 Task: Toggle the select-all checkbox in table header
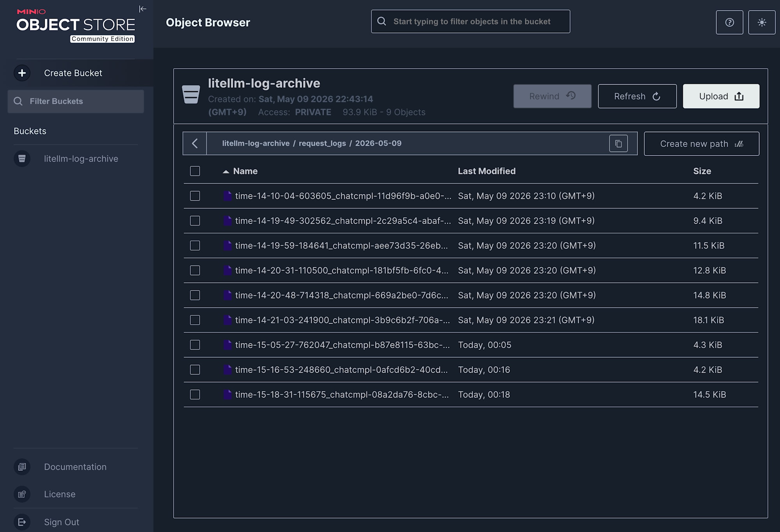pyautogui.click(x=195, y=171)
